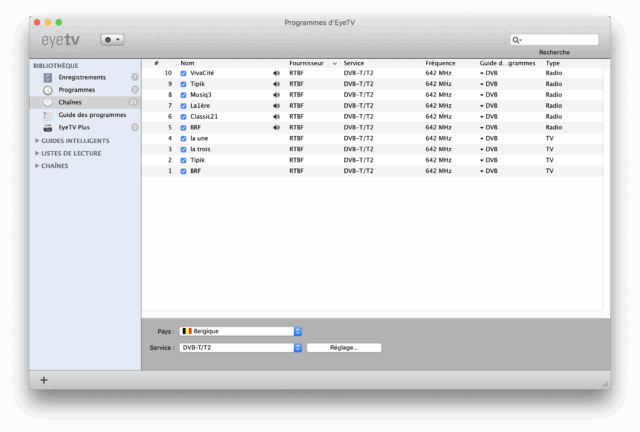Uncheck the VivaCité channel checkbox
Image resolution: width=640 pixels, height=432 pixels.
coord(183,73)
